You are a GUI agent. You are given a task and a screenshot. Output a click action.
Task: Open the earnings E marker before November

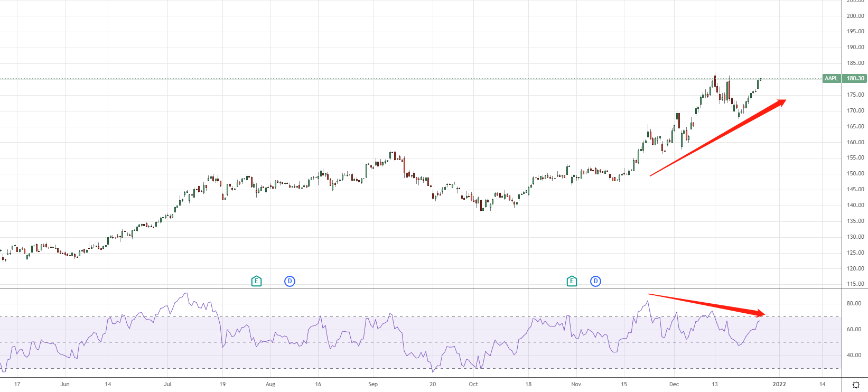572,281
